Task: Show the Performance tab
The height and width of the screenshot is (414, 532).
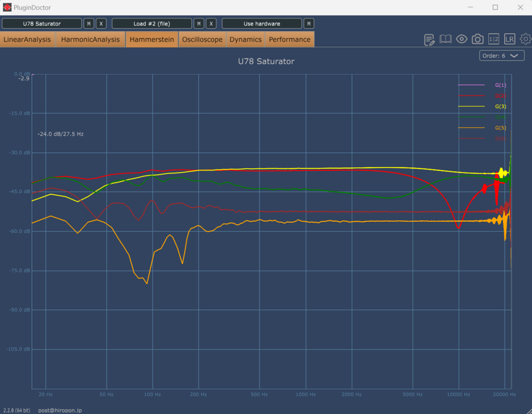Action: (290, 39)
